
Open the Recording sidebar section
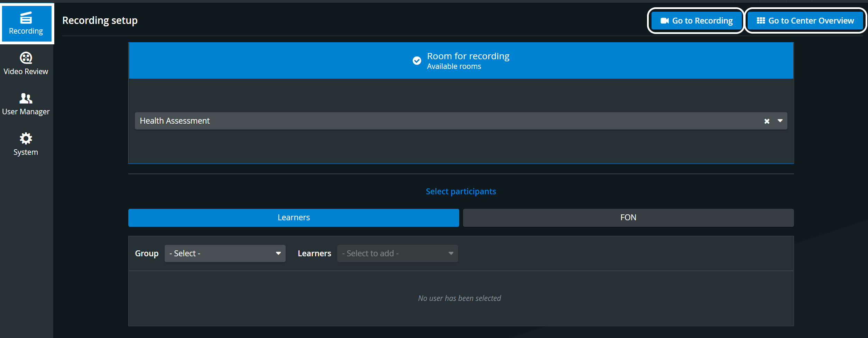[26, 24]
